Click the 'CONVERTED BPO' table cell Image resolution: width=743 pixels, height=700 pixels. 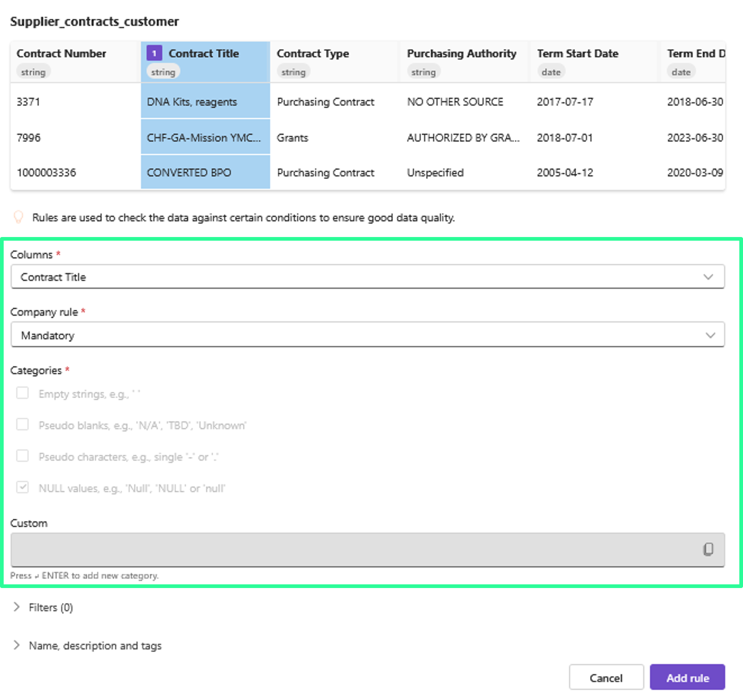pos(189,172)
